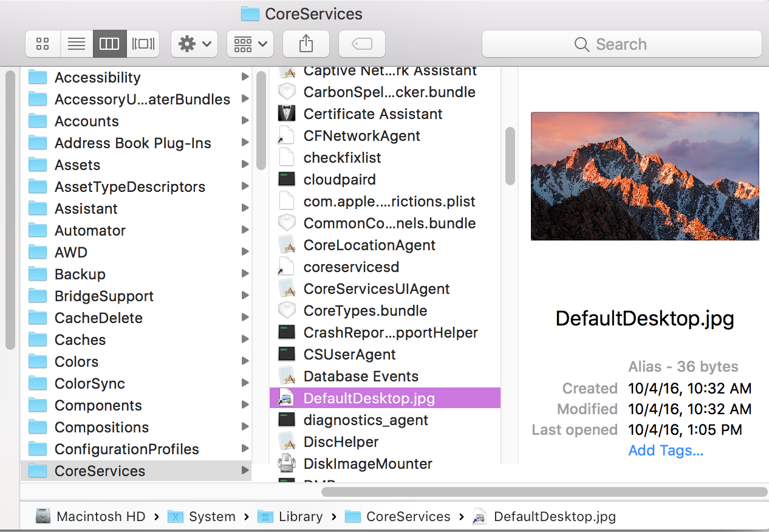769x532 pixels.
Task: Click the CarbonSpel…cker.bundle icon
Action: coord(286,92)
